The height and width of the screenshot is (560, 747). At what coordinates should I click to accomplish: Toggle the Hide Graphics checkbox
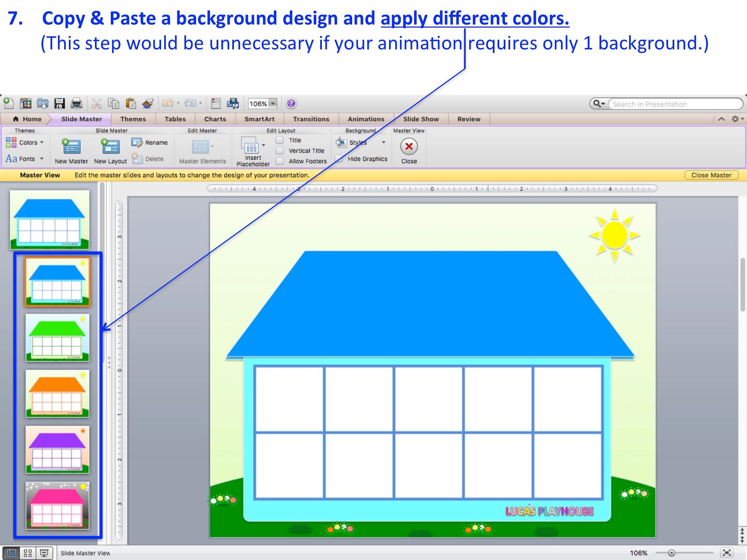338,159
